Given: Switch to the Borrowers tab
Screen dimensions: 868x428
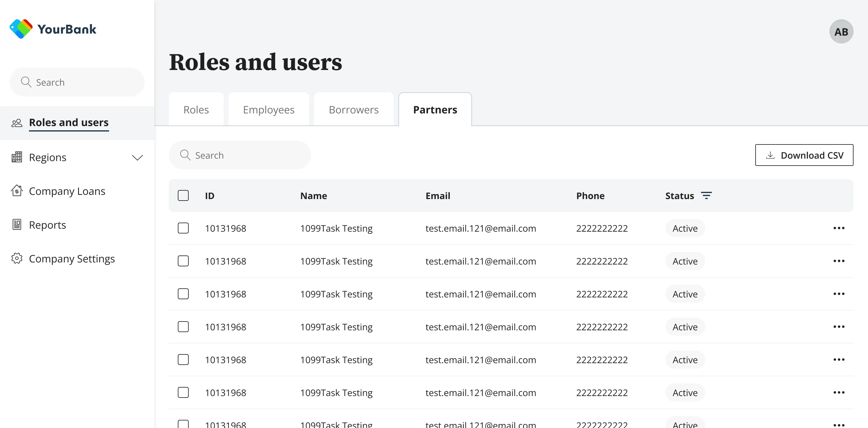Looking at the screenshot, I should click(354, 109).
